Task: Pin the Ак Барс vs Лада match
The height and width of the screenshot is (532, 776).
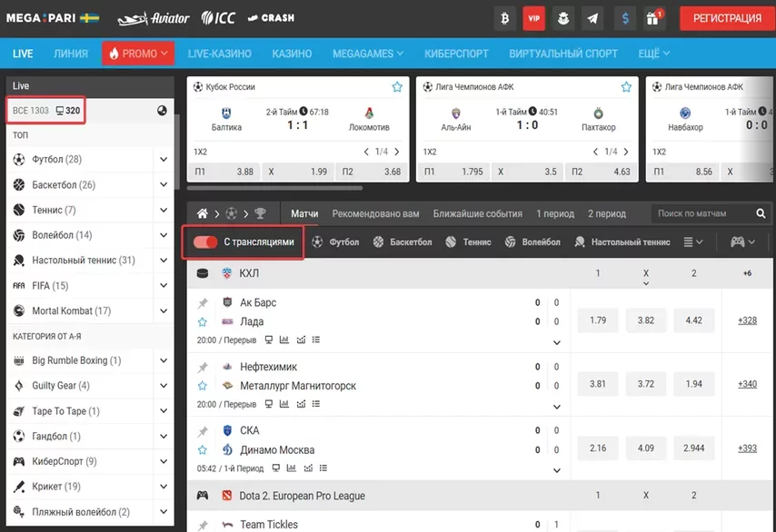Action: click(203, 303)
